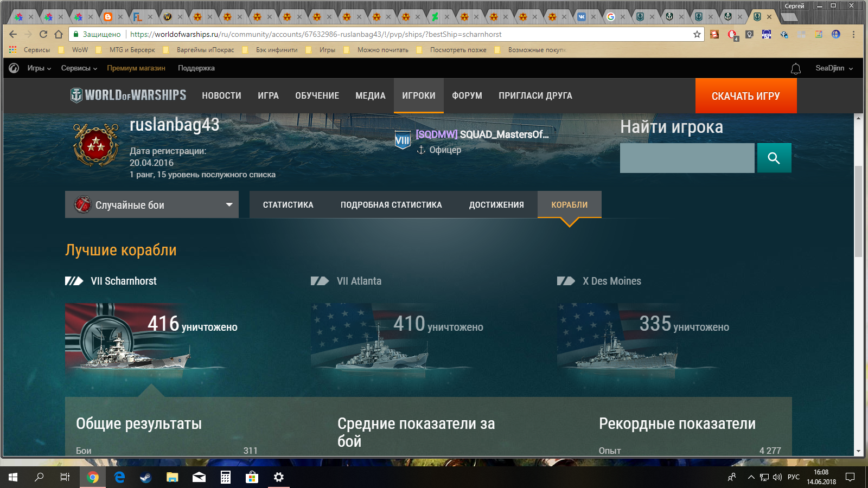Open the Премиум магазин link

(x=136, y=68)
